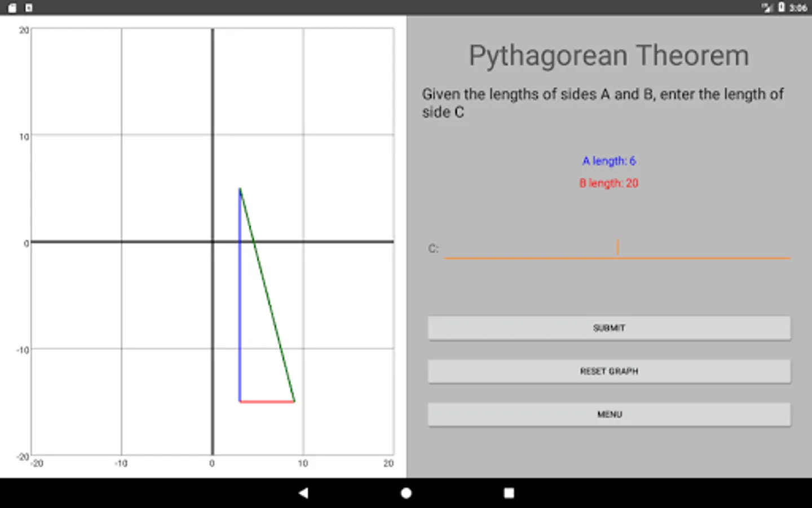This screenshot has width=812, height=508.
Task: Click the SUBMIT button
Action: tap(609, 328)
